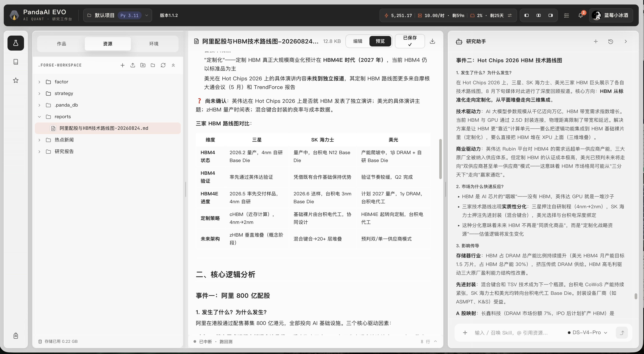Switch to 预览 preview mode
The image size is (644, 354).
tap(380, 41)
